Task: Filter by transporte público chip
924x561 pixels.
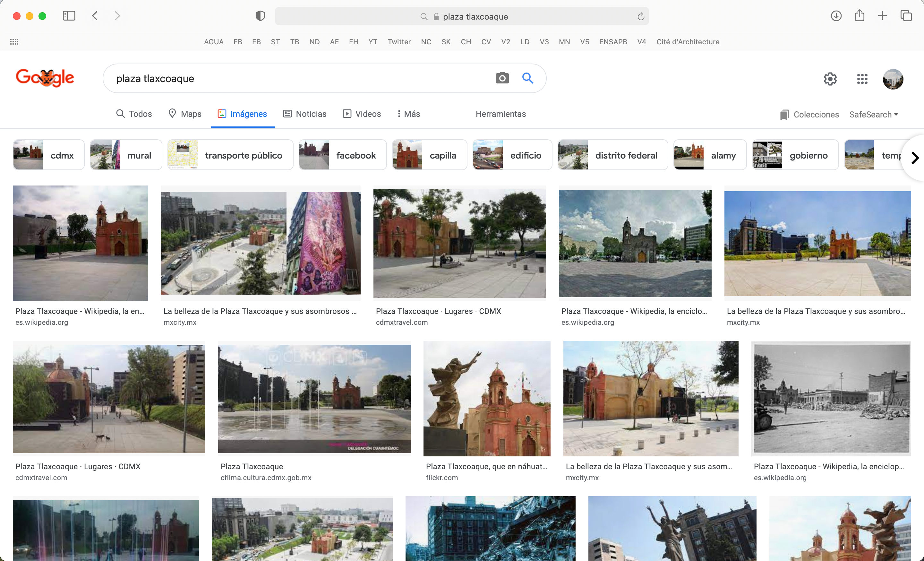Action: [x=230, y=155]
